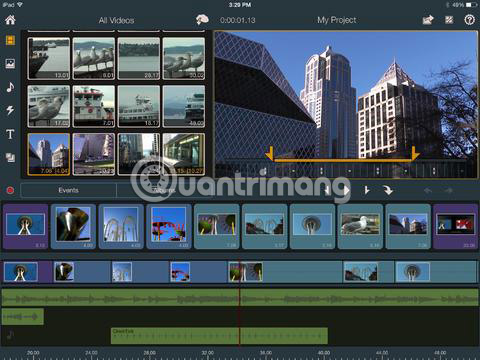This screenshot has width=480, height=360.
Task: Select the train station library thumbnail
Action: 184,154
